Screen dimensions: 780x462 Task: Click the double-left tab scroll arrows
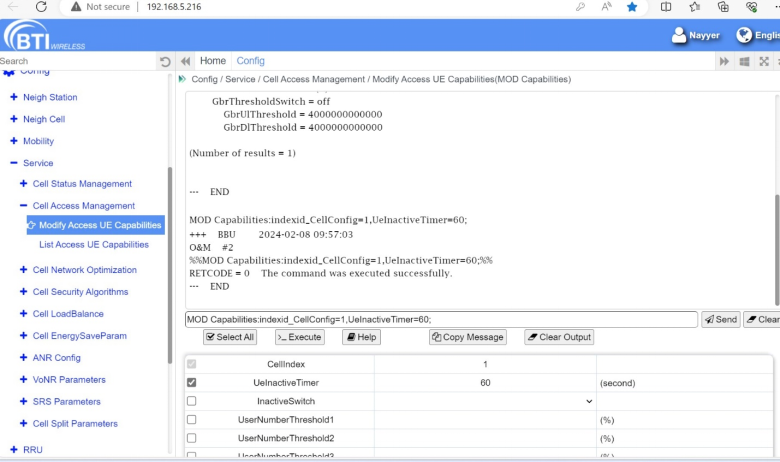pyautogui.click(x=185, y=62)
